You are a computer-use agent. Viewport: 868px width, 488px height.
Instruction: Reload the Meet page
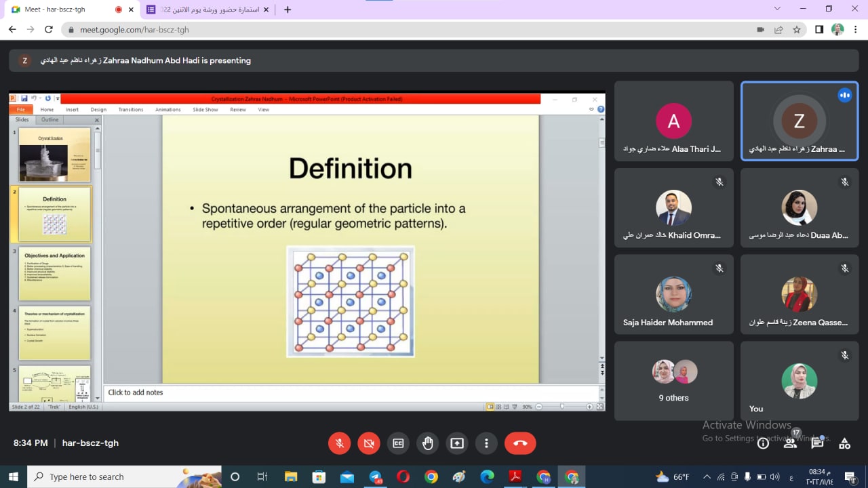click(48, 30)
